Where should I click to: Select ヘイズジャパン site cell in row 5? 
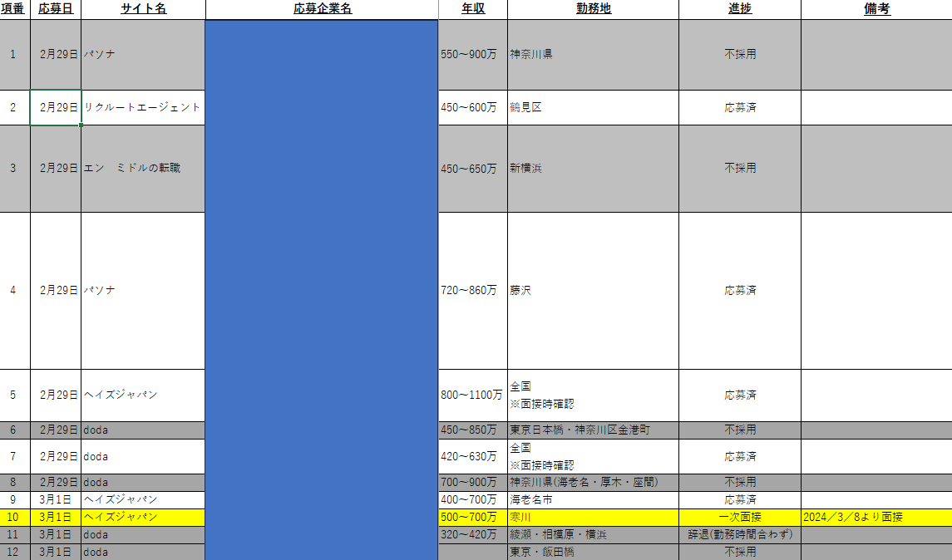click(x=143, y=395)
